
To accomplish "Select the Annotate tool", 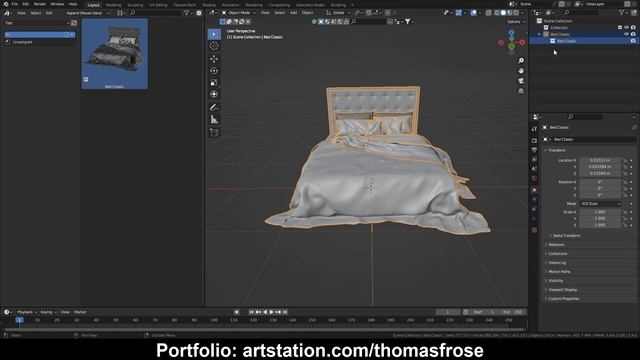I will click(214, 107).
